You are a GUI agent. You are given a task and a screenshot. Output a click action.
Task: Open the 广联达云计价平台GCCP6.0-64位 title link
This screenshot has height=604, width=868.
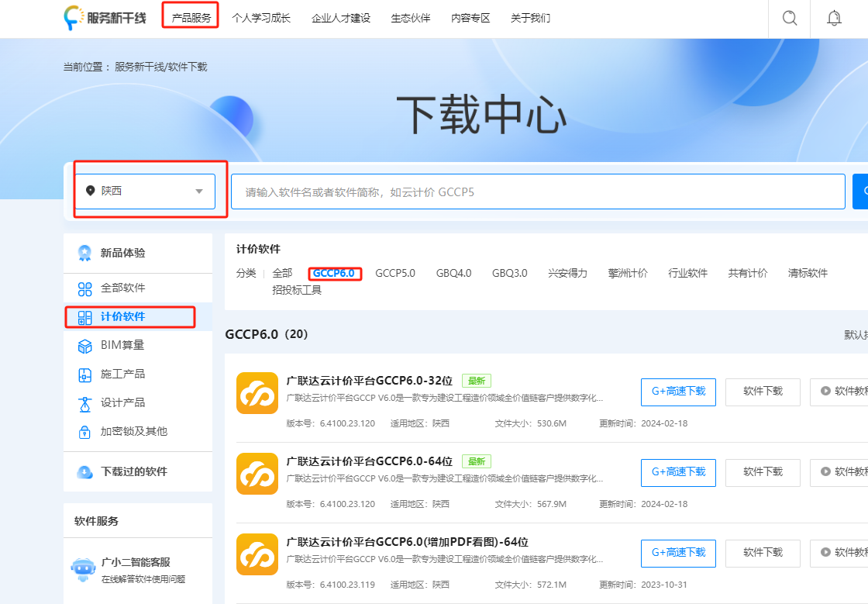tap(369, 461)
